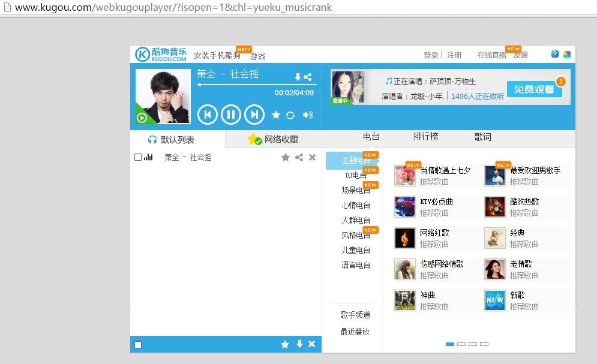Screen dimensions: 597x364
Task: Click 注册 to register
Action: pyautogui.click(x=454, y=55)
